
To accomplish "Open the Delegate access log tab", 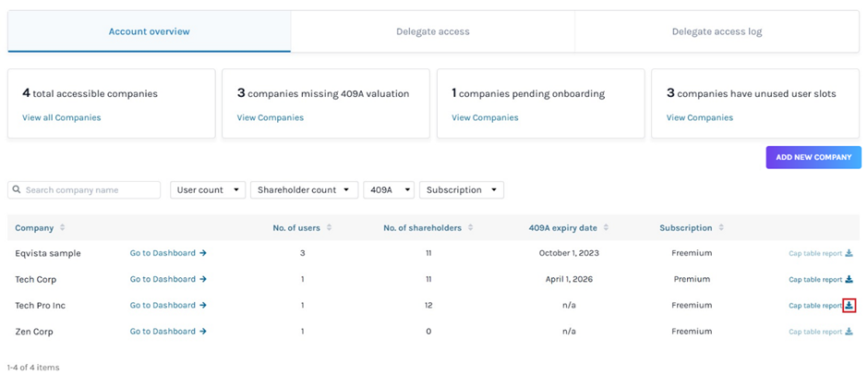I will 717,31.
